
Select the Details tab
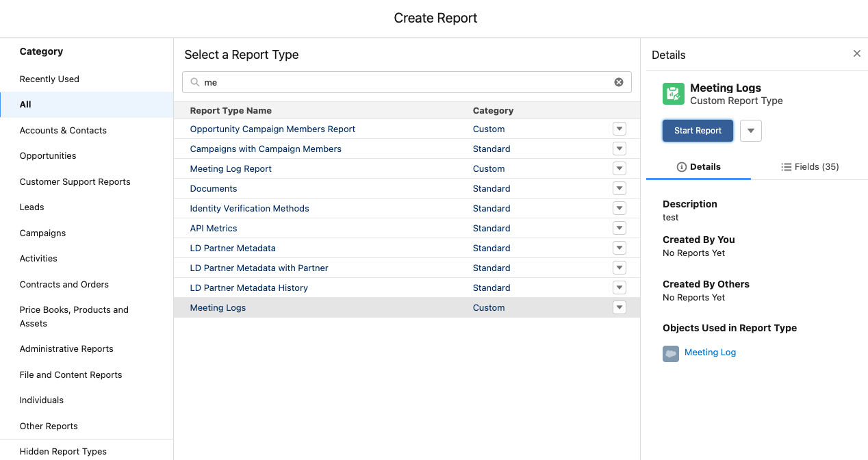(698, 167)
